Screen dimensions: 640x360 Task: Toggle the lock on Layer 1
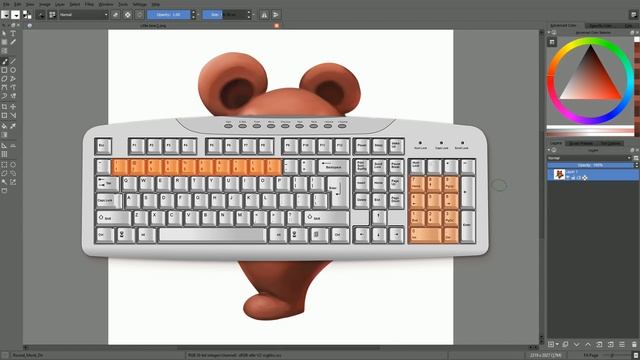pyautogui.click(x=573, y=178)
